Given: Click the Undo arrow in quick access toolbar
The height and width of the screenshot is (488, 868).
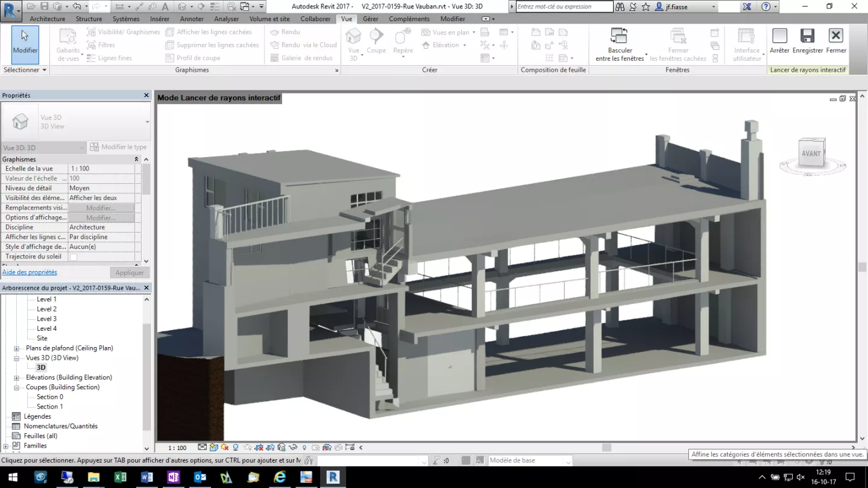Looking at the screenshot, I should pyautogui.click(x=77, y=7).
